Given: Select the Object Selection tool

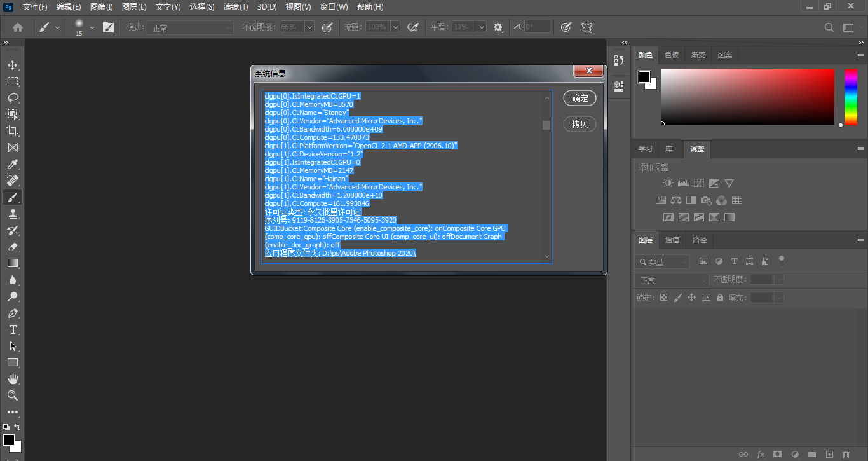Looking at the screenshot, I should pos(12,114).
